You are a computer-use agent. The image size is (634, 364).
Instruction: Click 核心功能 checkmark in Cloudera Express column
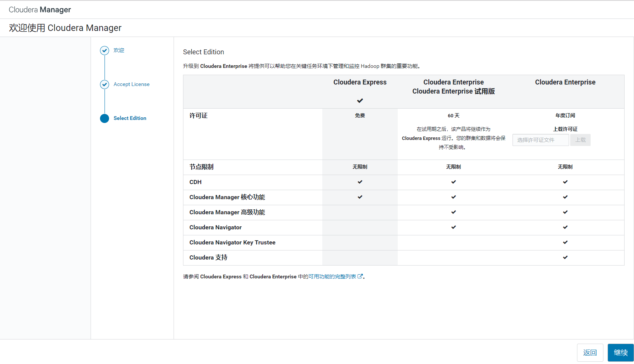pos(360,197)
